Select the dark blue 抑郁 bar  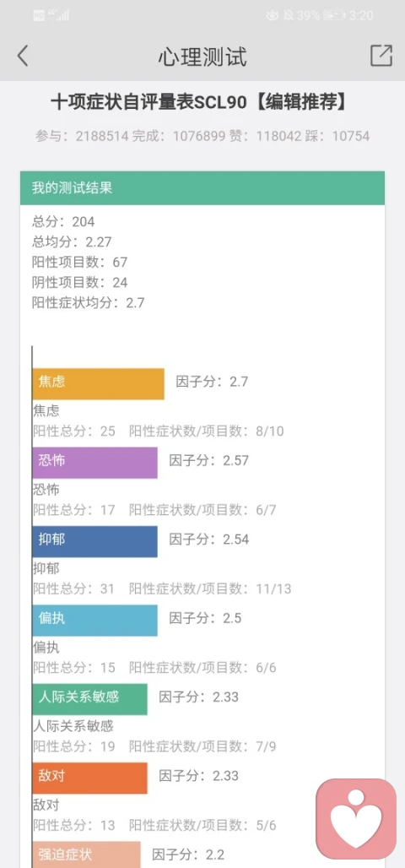(x=94, y=541)
